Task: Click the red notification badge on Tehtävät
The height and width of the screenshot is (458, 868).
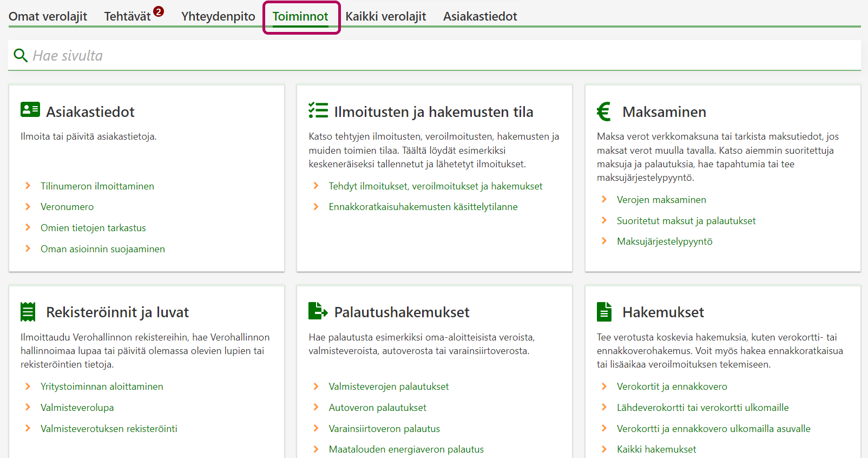Action: 159,11
